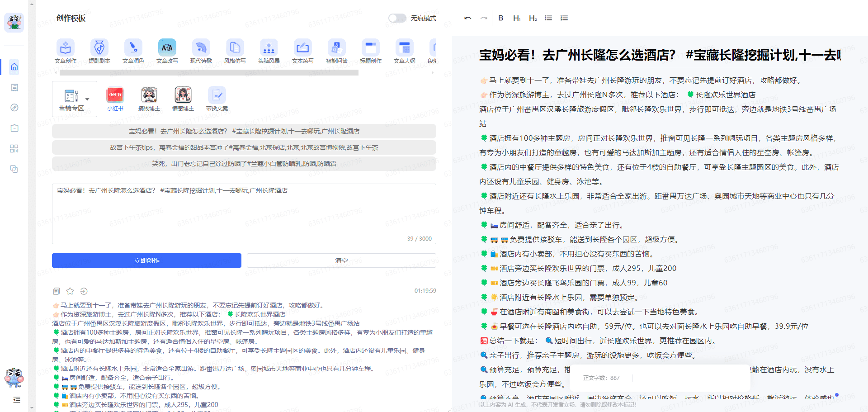Open the 现代诗歌 template
Screen dimensions: 868x412
pyautogui.click(x=201, y=51)
